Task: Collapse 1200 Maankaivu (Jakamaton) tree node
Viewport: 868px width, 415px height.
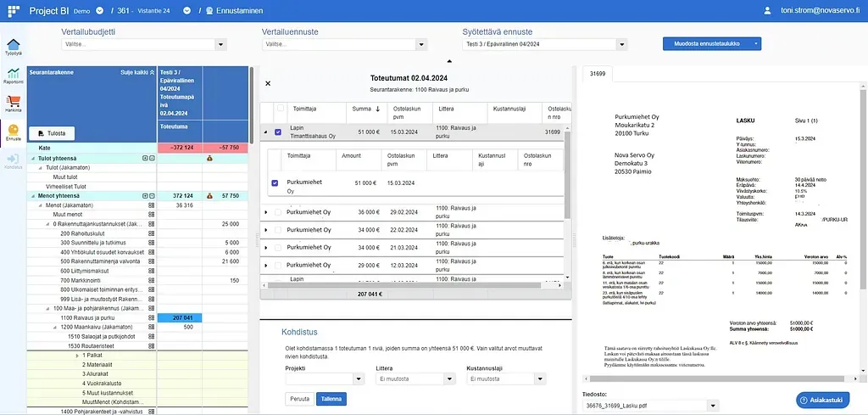Action: tap(55, 327)
